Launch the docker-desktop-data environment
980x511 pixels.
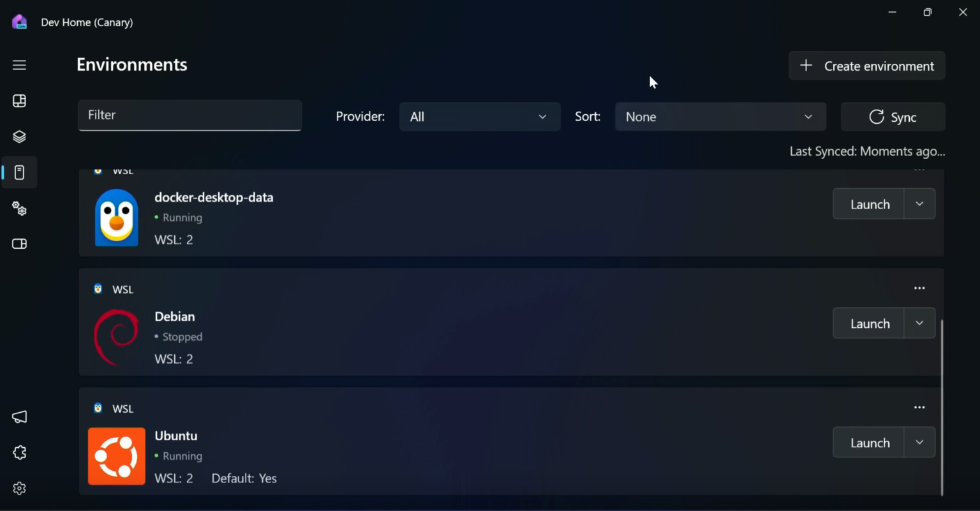point(868,204)
